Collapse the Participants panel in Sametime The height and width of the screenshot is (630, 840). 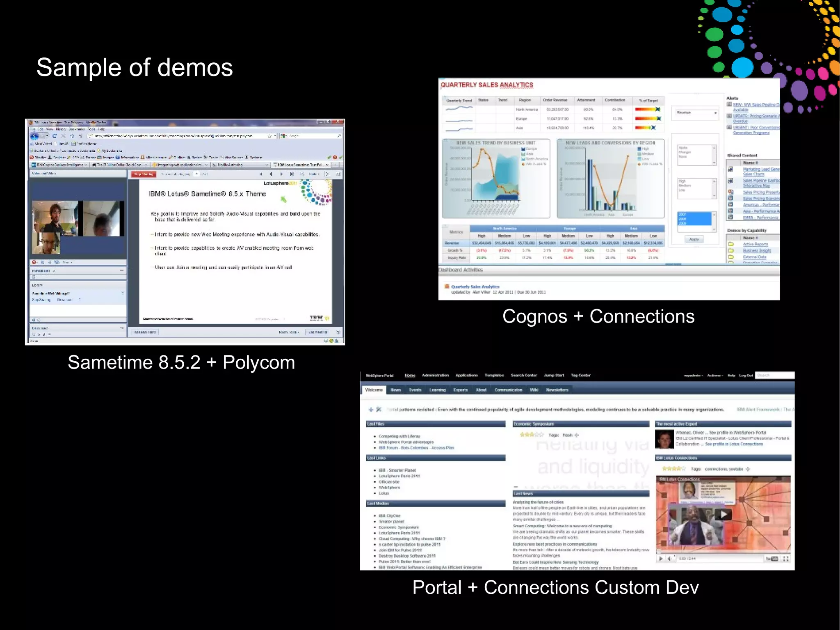pyautogui.click(x=122, y=270)
